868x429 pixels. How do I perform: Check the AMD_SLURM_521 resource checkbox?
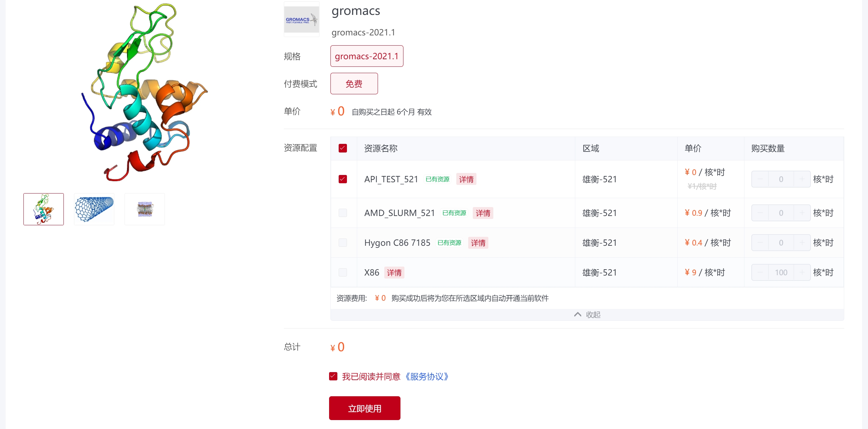click(343, 213)
